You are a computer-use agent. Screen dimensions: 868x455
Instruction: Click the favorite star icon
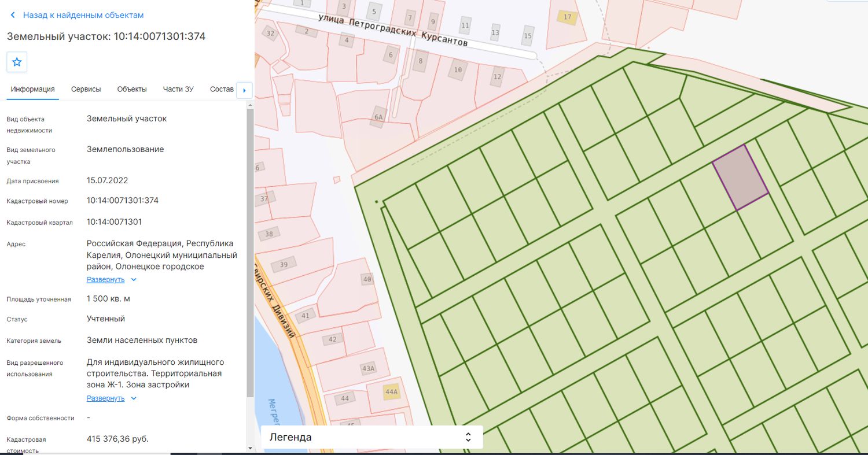point(17,62)
